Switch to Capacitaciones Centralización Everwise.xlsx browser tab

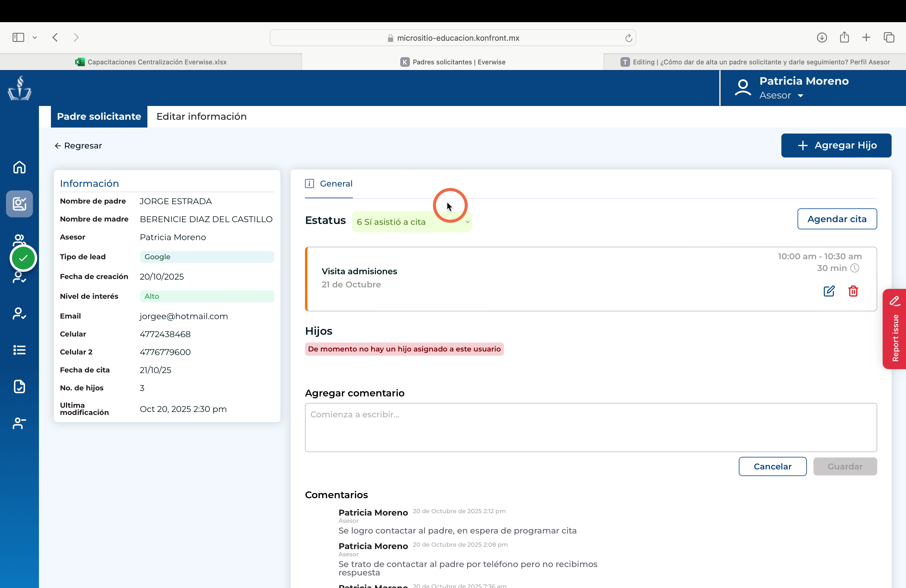(x=151, y=62)
